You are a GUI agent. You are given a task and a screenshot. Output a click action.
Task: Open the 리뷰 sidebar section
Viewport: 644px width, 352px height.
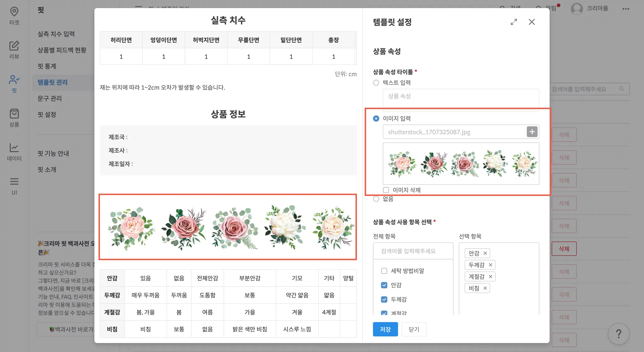coord(14,46)
